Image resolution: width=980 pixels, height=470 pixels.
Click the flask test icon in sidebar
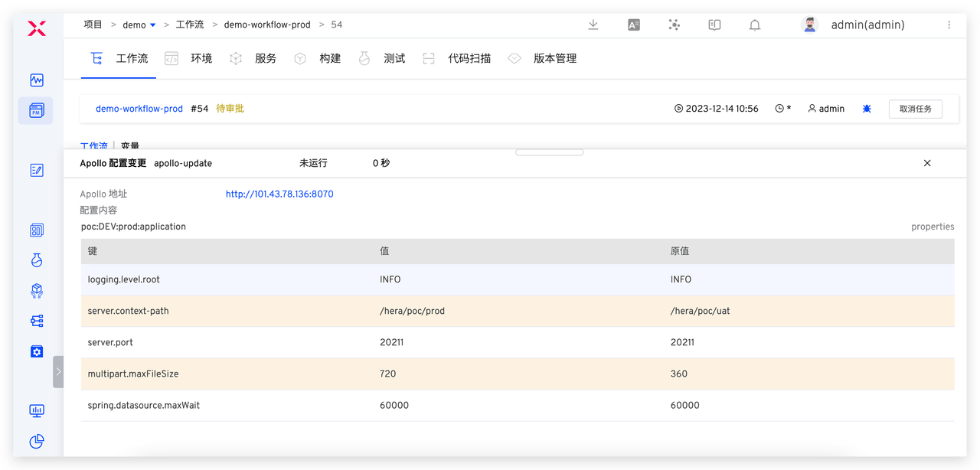[x=37, y=260]
